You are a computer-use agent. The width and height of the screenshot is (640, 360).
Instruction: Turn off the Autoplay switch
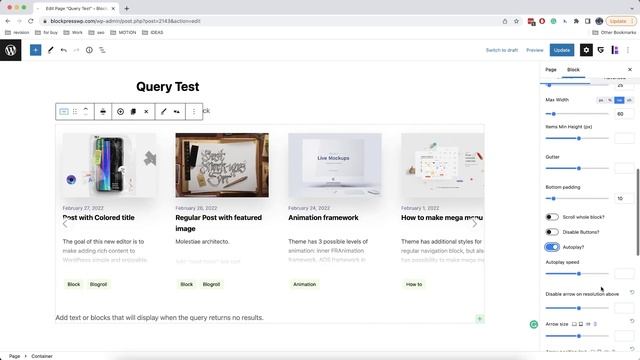[552, 247]
